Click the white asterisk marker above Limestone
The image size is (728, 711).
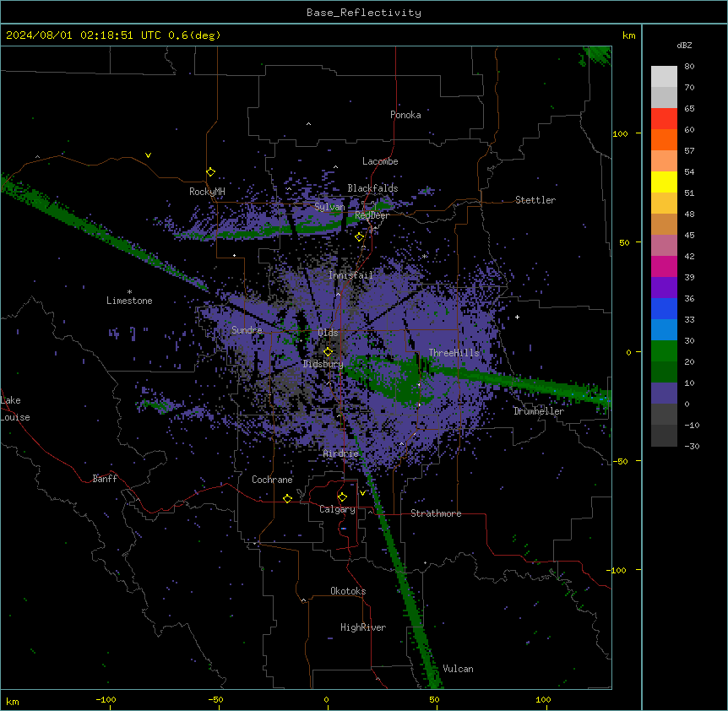tap(129, 292)
